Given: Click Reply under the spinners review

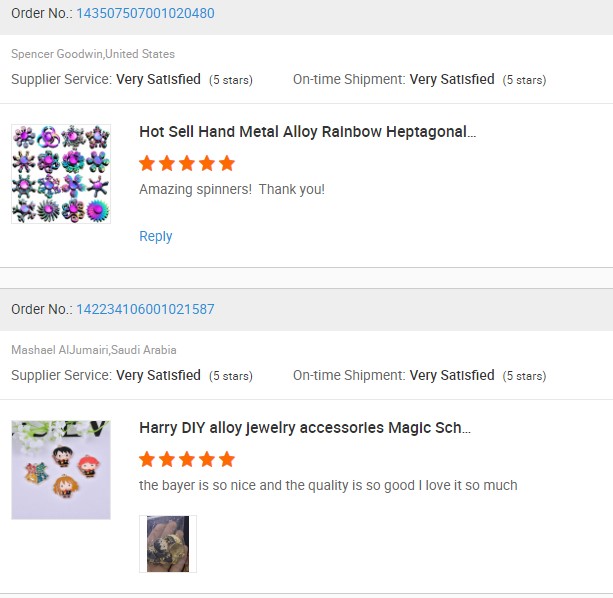Looking at the screenshot, I should tap(156, 236).
